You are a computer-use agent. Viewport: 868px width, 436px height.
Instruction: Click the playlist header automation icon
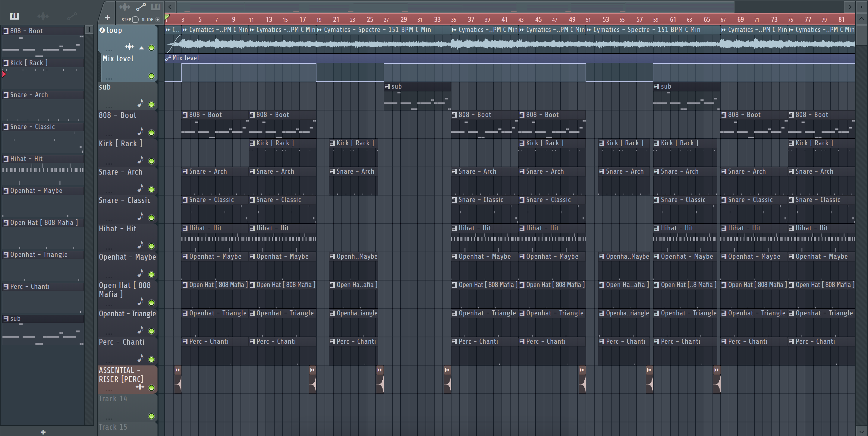pyautogui.click(x=141, y=7)
